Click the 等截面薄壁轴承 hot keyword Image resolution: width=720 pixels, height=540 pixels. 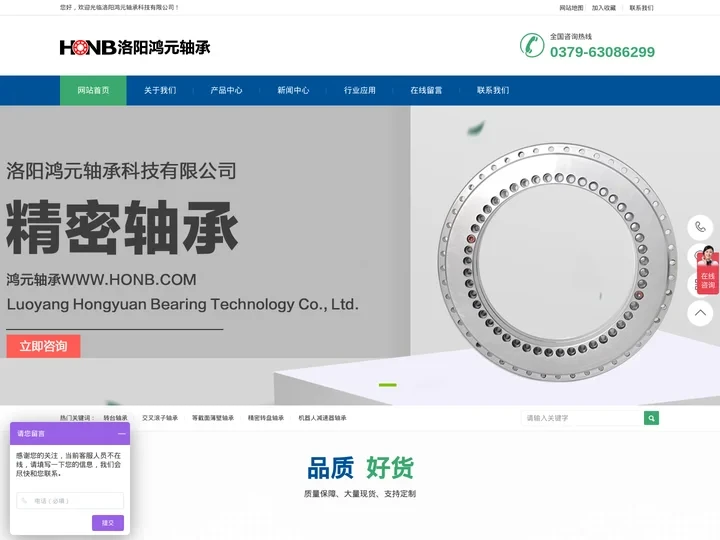(213, 418)
